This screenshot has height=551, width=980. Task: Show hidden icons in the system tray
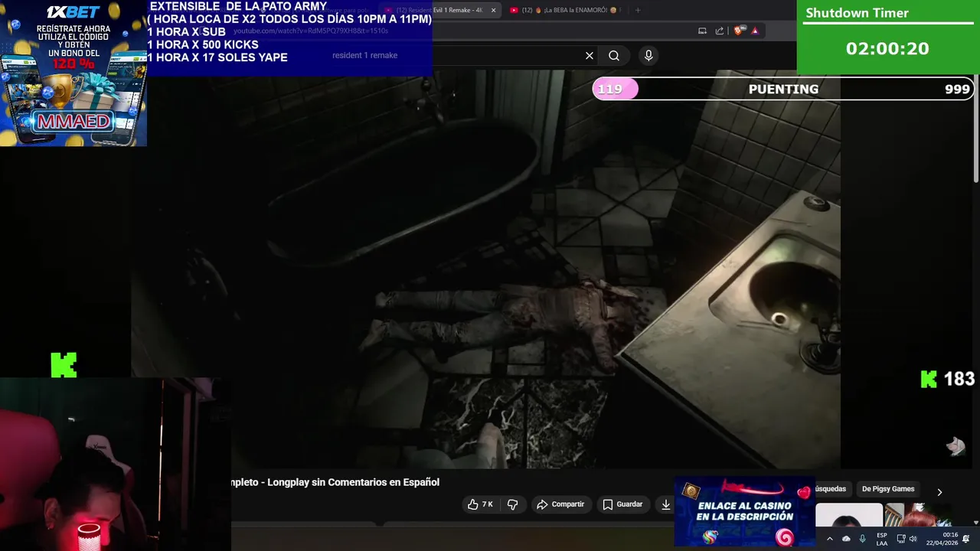point(829,539)
